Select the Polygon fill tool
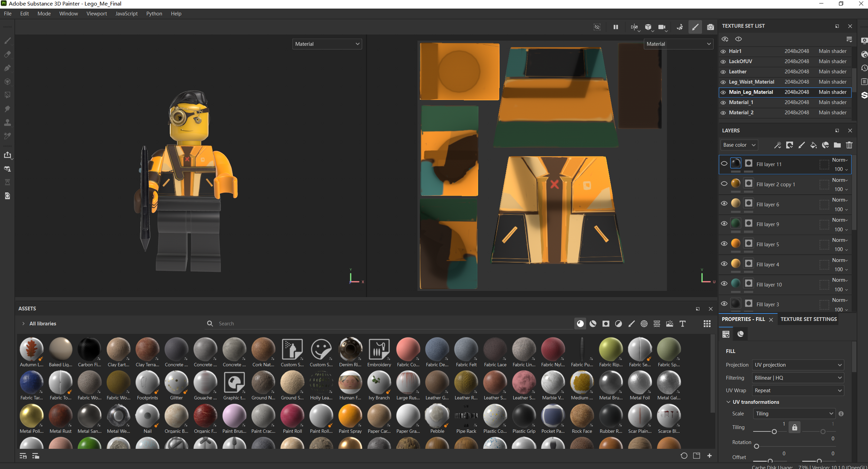 pyautogui.click(x=7, y=95)
